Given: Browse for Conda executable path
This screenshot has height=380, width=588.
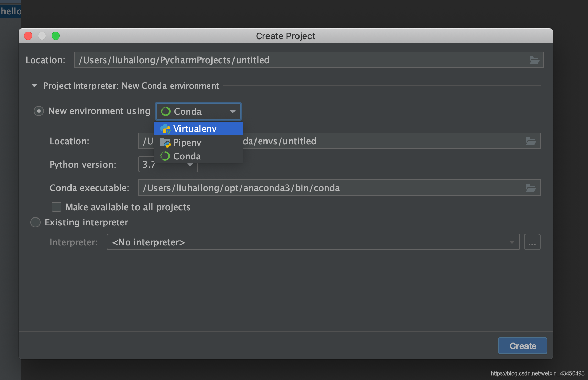Looking at the screenshot, I should point(531,188).
